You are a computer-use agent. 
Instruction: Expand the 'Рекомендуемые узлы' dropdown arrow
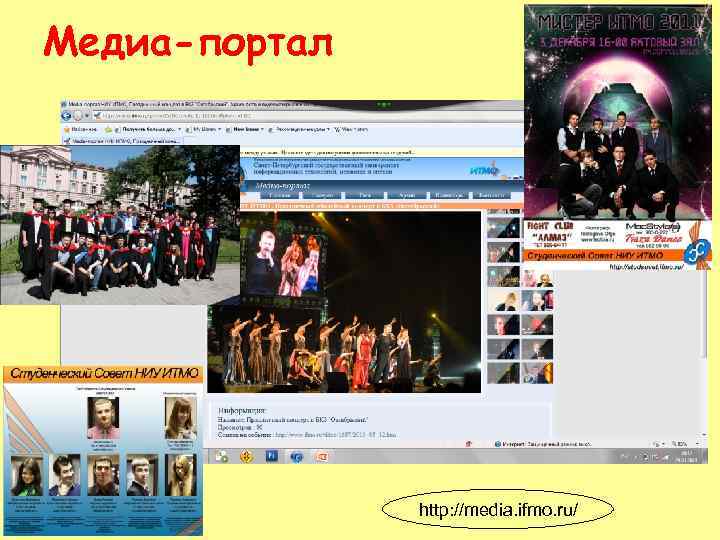pos(328,130)
